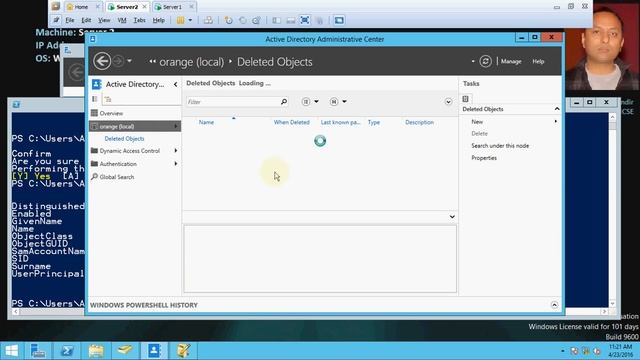Sort by Type column header
This screenshot has width=640, height=360.
[x=373, y=122]
